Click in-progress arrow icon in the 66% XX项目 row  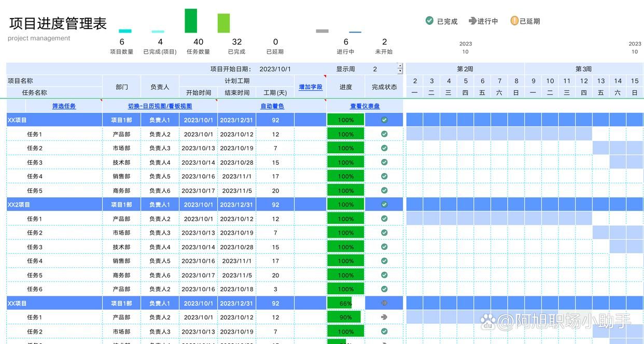tap(384, 303)
